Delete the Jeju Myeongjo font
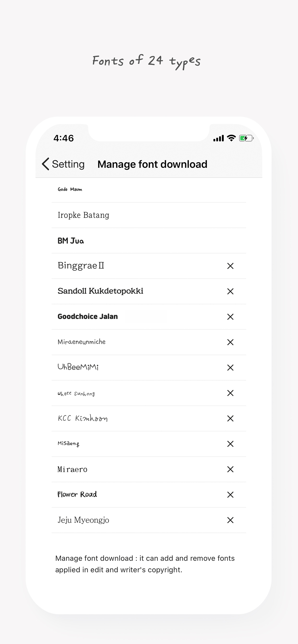The width and height of the screenshot is (298, 644). pos(231,520)
